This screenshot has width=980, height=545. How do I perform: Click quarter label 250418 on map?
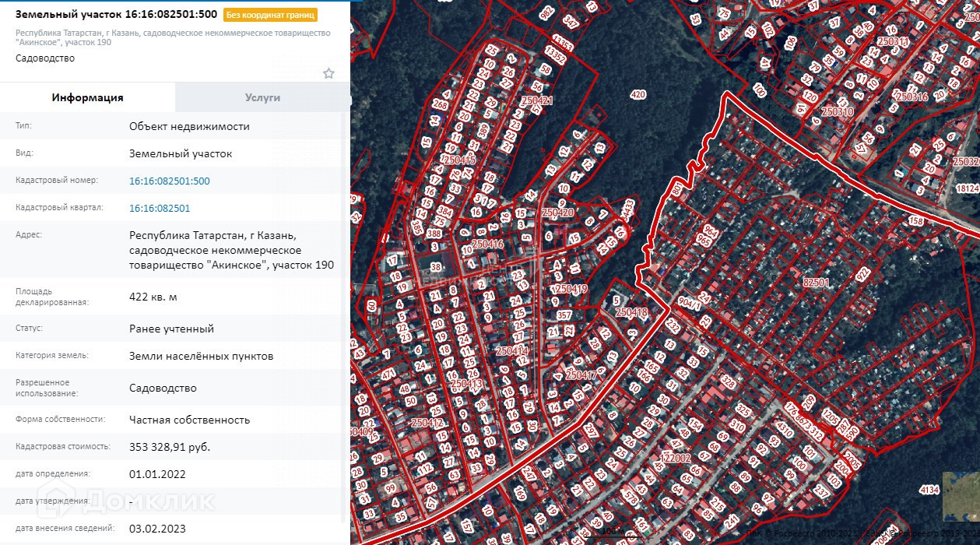click(x=631, y=313)
